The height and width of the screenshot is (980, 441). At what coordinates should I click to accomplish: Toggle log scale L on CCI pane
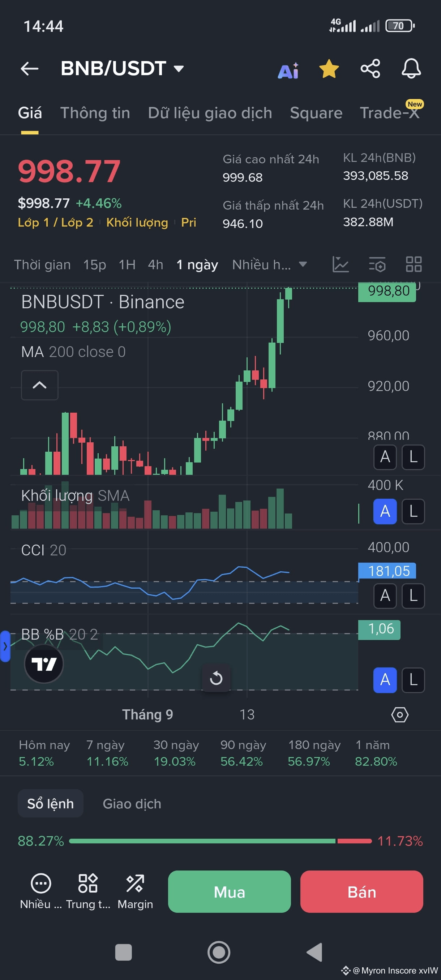pyautogui.click(x=413, y=596)
